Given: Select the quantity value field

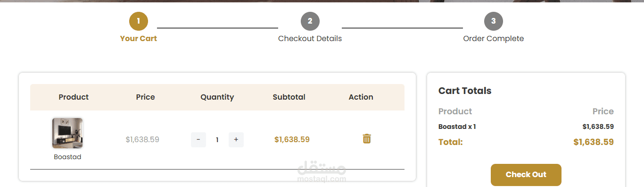Looking at the screenshot, I should tap(217, 140).
